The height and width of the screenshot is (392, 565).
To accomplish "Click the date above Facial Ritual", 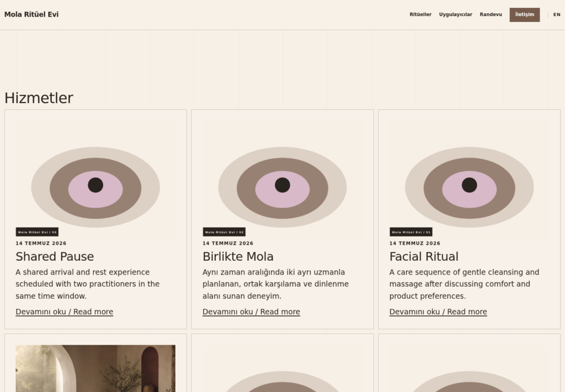I will (x=415, y=243).
